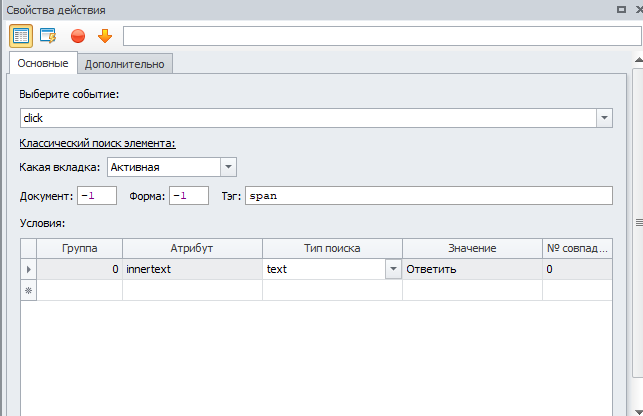Open the Дополнительно tab
The height and width of the screenshot is (416, 643).
coord(125,64)
